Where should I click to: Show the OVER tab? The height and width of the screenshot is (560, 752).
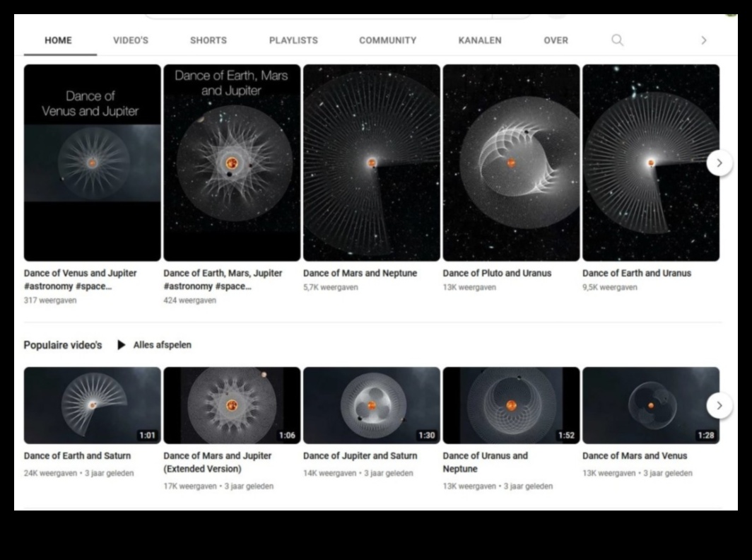[556, 40]
